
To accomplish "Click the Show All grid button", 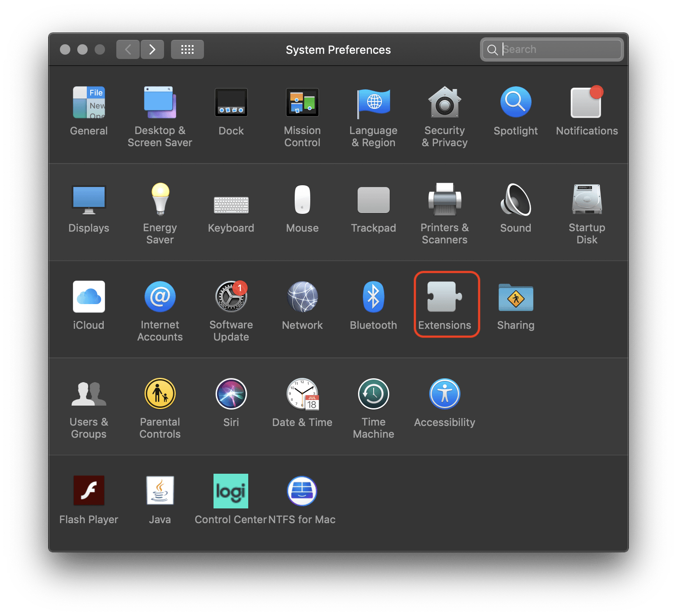I will 187,49.
